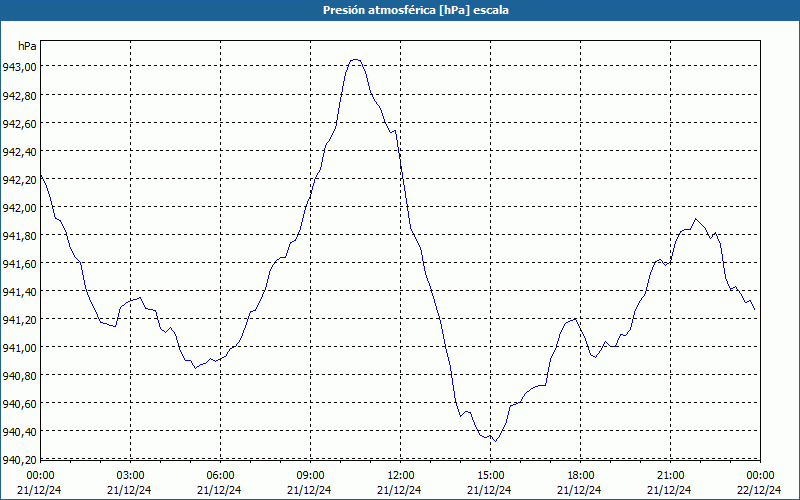Click the 00:00 label dated 21/12/24

tap(40, 476)
